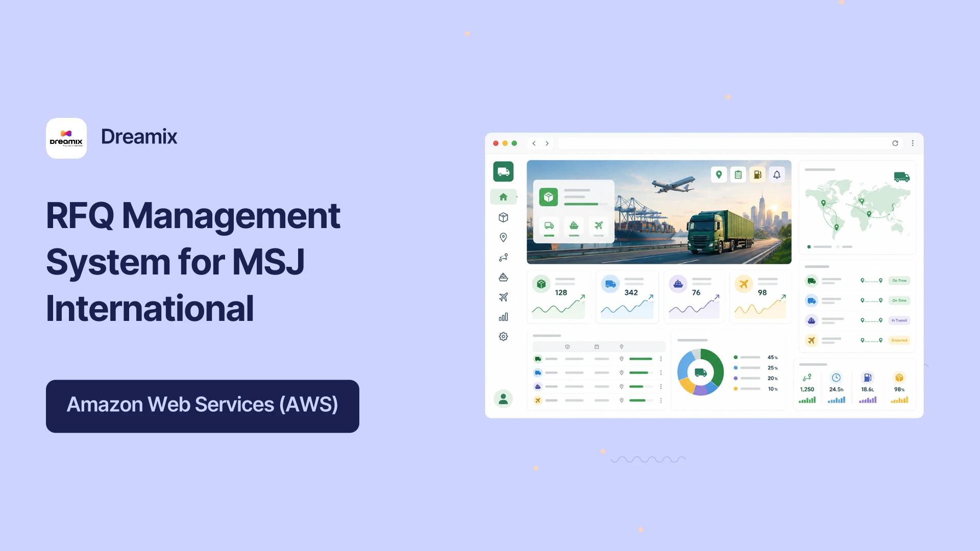
Task: Click the In Transit status badge
Action: coord(899,320)
